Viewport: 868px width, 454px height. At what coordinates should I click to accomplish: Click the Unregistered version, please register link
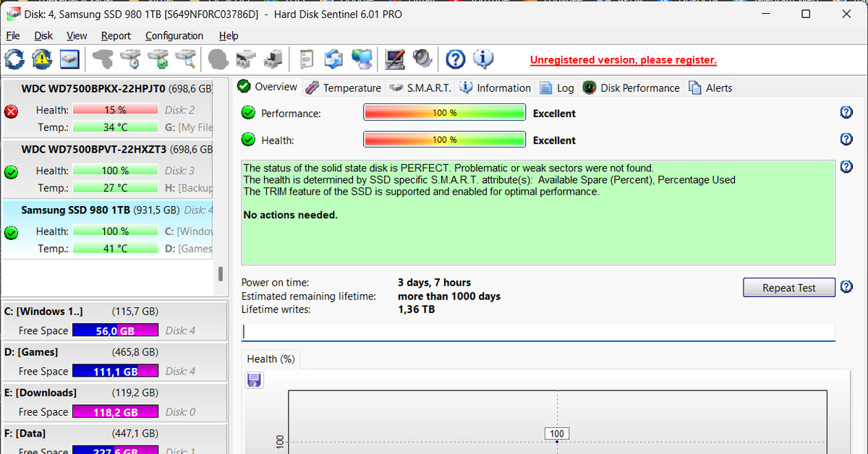tap(624, 60)
